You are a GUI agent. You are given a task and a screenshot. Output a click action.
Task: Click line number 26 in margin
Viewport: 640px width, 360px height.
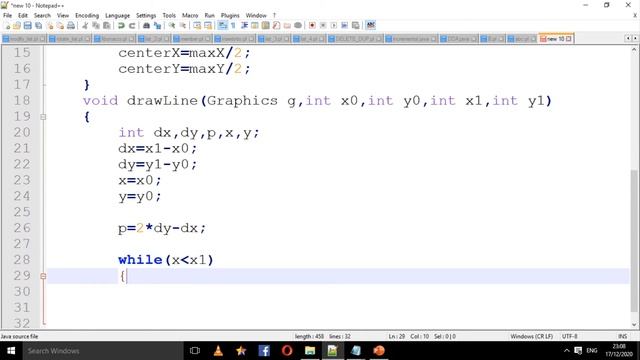tap(22, 228)
